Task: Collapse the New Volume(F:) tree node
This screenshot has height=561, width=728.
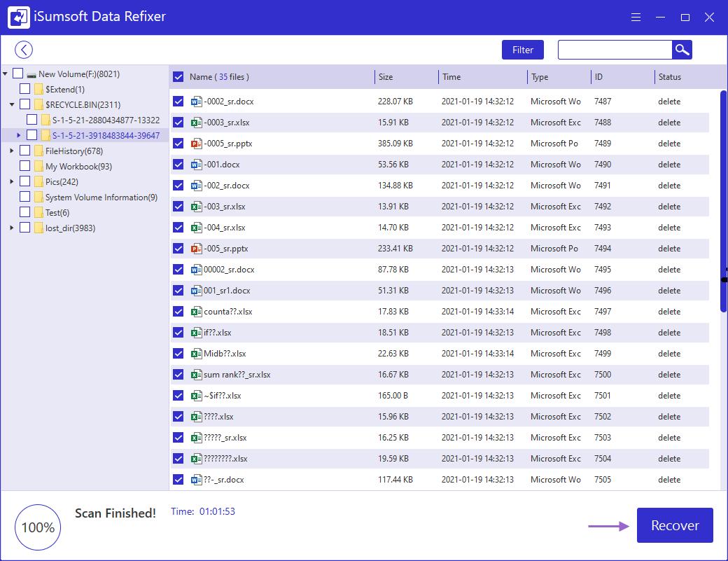Action: tap(5, 74)
